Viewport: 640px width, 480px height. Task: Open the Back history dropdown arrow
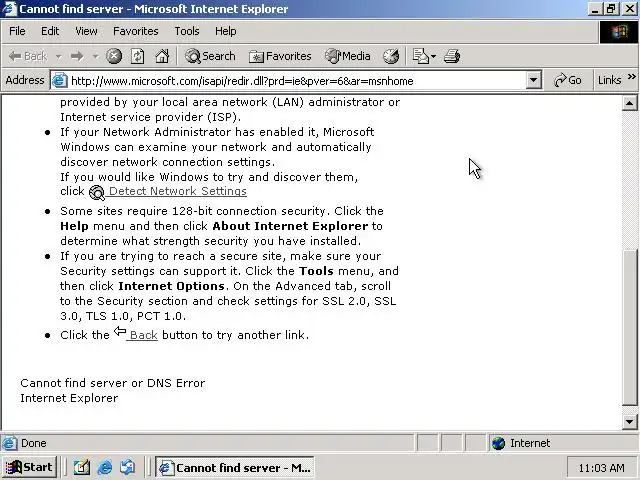click(x=58, y=56)
